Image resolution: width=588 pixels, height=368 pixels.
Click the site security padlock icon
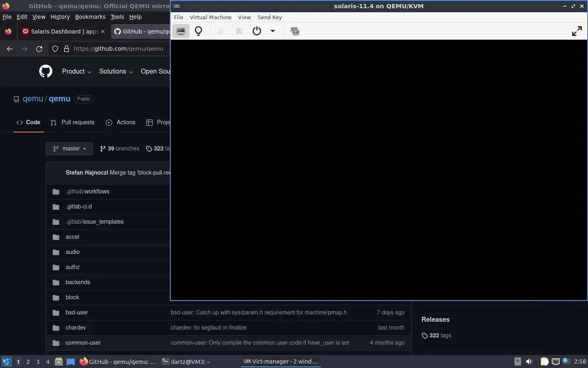pos(67,49)
